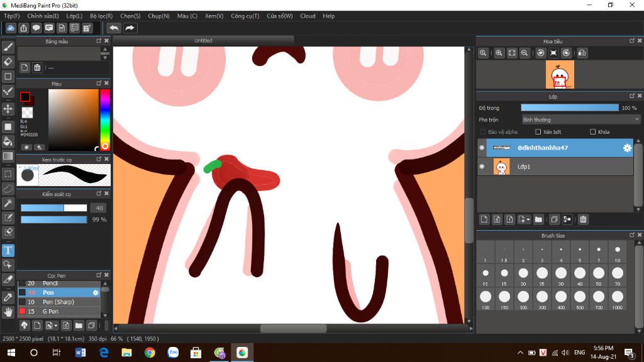The image size is (644, 362).
Task: Adjust the brush opacity 99% slider
Action: point(54,219)
